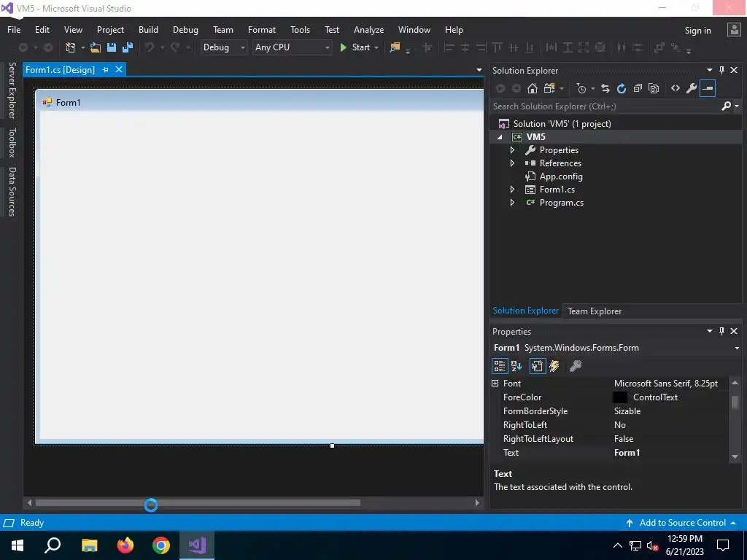Close the Form1.cs [Design] tab
747x560 pixels.
(119, 69)
